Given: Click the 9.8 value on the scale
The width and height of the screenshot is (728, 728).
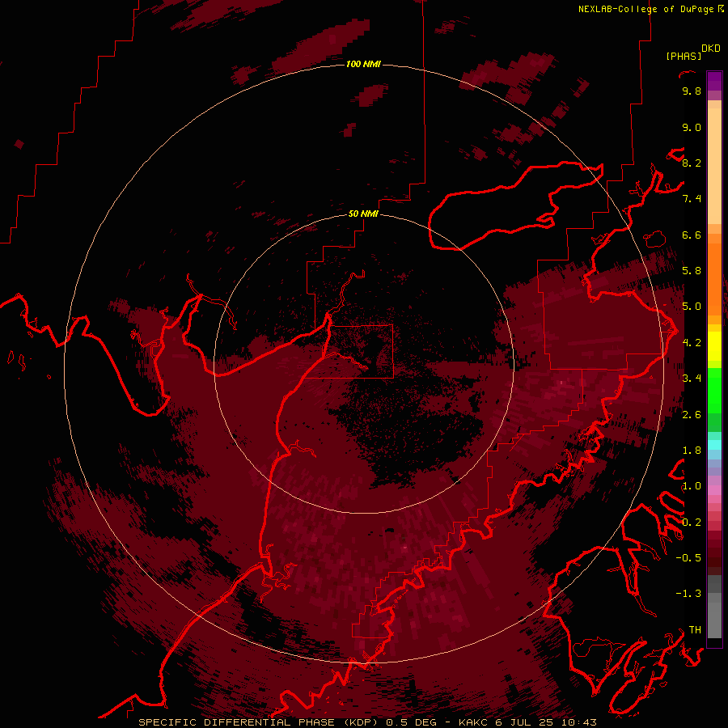Looking at the screenshot, I should pos(692,91).
